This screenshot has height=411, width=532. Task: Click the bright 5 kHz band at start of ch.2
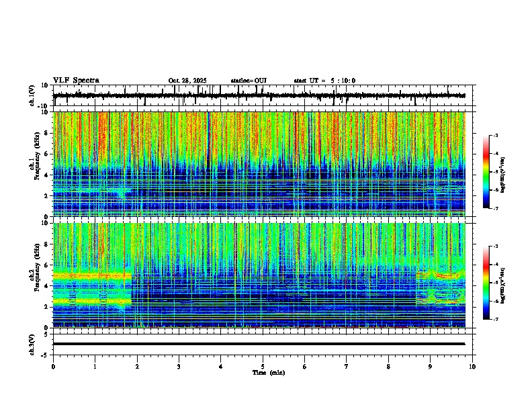[92, 276]
